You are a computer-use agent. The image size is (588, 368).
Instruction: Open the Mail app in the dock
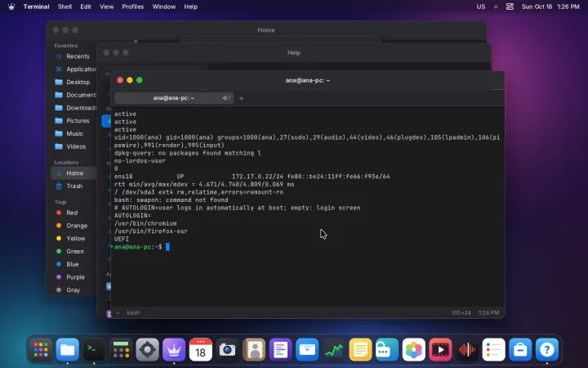coord(307,350)
